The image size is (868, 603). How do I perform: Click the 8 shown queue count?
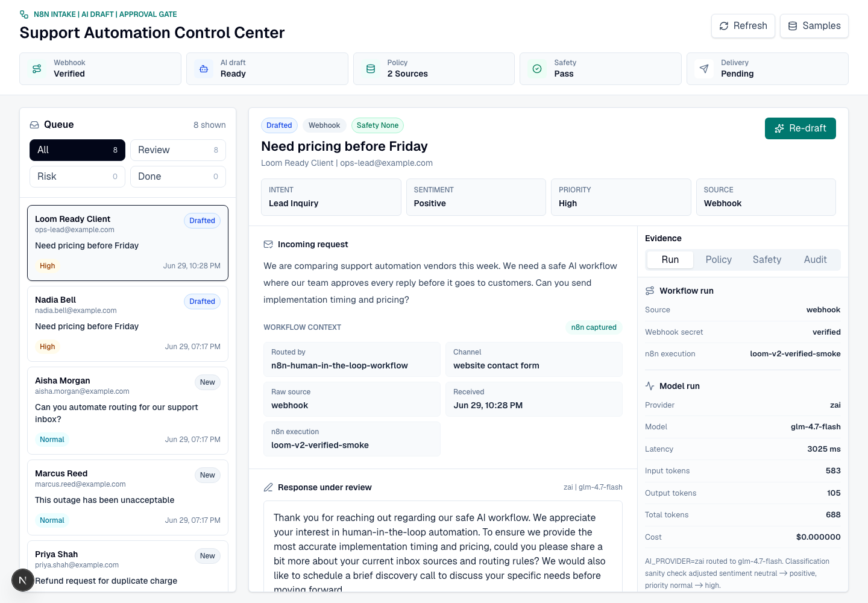pos(210,125)
